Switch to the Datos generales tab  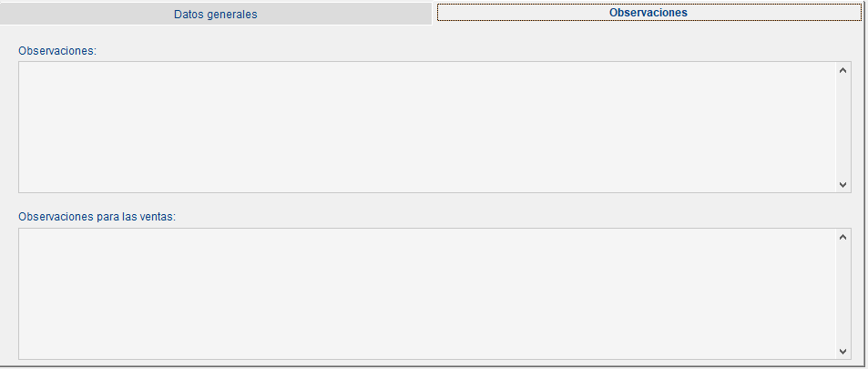[x=215, y=15]
